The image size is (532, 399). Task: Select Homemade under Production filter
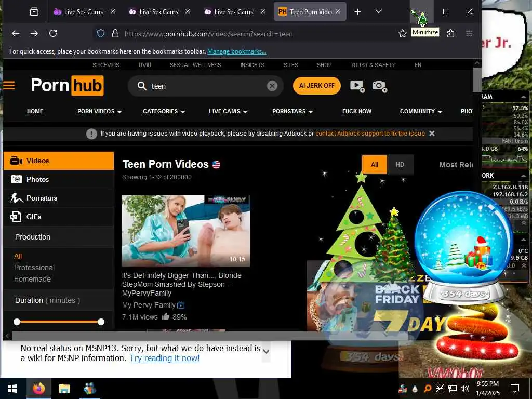click(33, 279)
